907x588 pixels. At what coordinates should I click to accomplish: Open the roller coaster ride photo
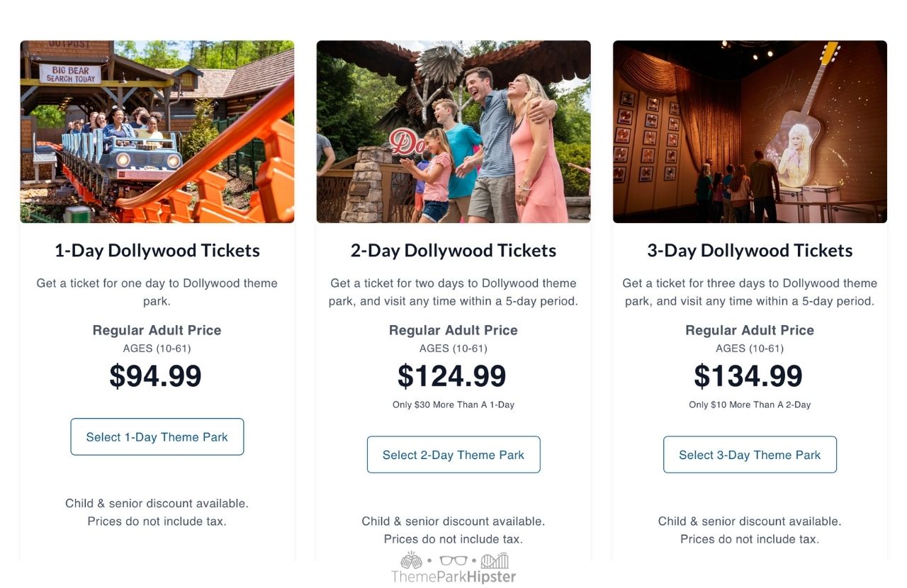pyautogui.click(x=157, y=132)
